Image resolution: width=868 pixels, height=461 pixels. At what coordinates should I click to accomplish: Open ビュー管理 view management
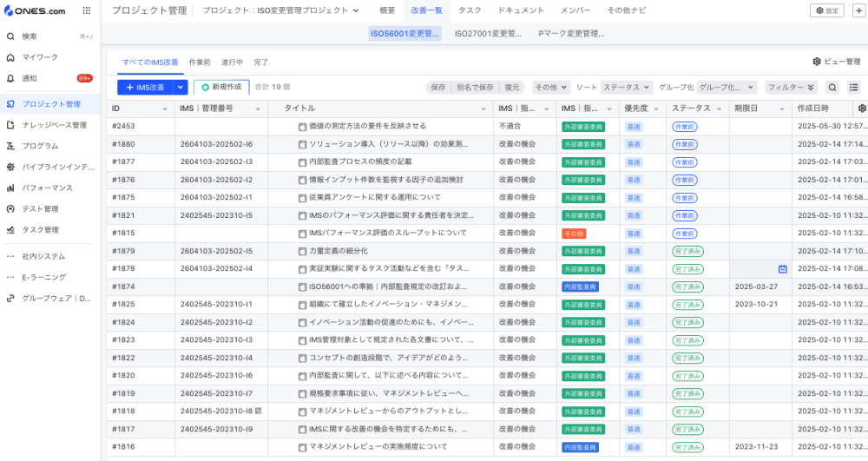click(837, 62)
